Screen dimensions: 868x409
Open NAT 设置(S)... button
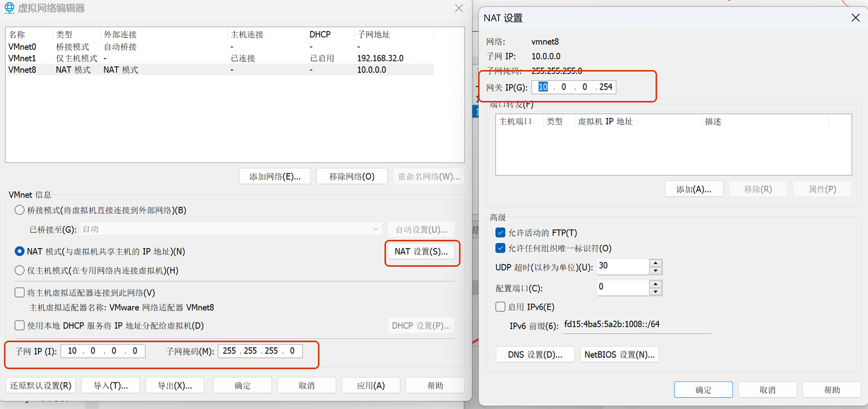coord(421,252)
